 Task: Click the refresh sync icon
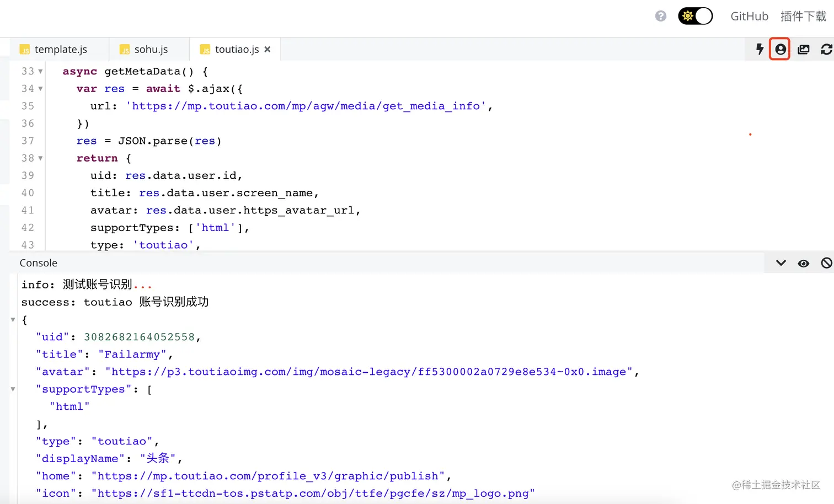pos(826,49)
